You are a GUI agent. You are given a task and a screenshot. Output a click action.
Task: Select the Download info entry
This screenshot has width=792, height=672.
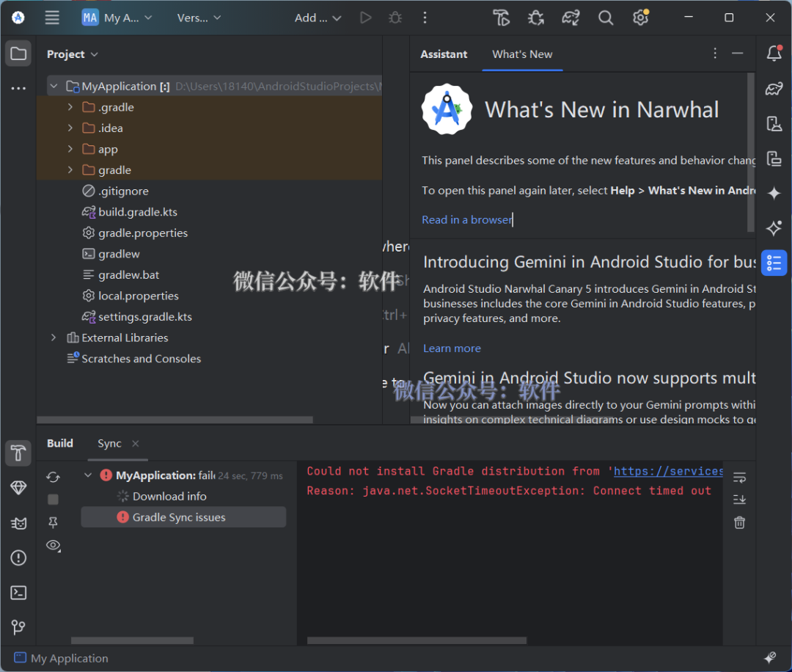(169, 496)
